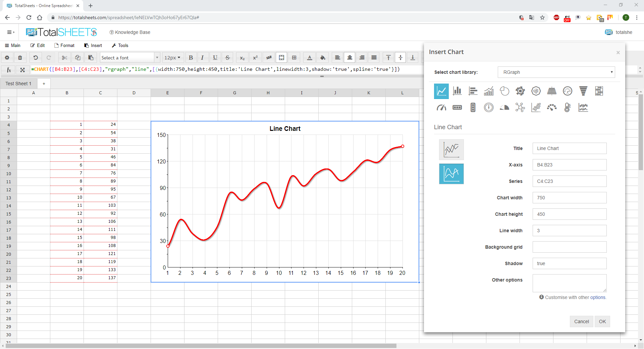Pick the semi-circular gauge chart icon
This screenshot has height=349, width=644.
[504, 107]
